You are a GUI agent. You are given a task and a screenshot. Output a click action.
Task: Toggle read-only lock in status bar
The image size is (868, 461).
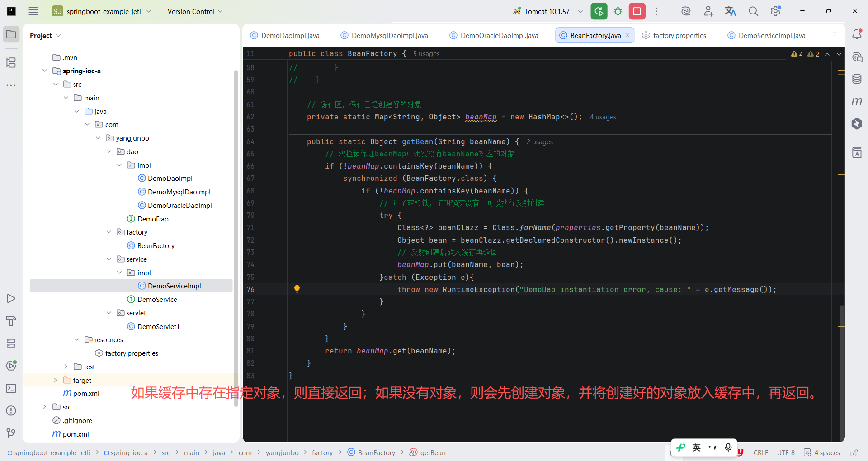pos(854,453)
